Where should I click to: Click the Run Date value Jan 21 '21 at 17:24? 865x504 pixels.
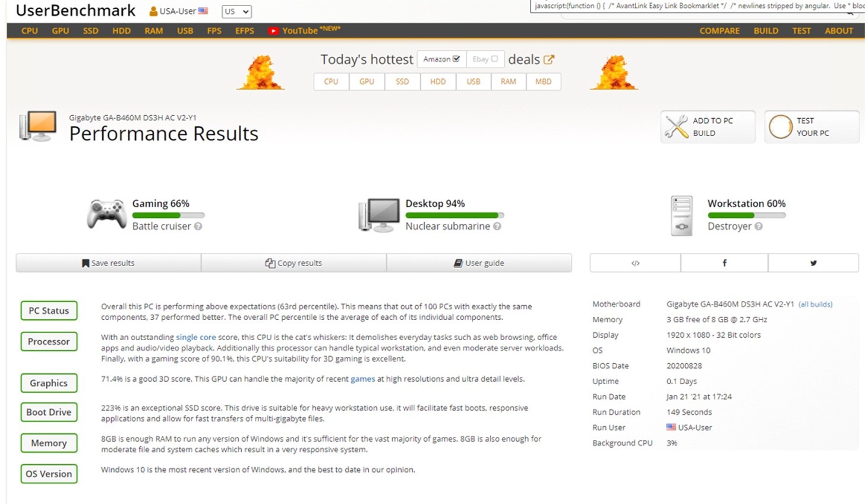[699, 397]
